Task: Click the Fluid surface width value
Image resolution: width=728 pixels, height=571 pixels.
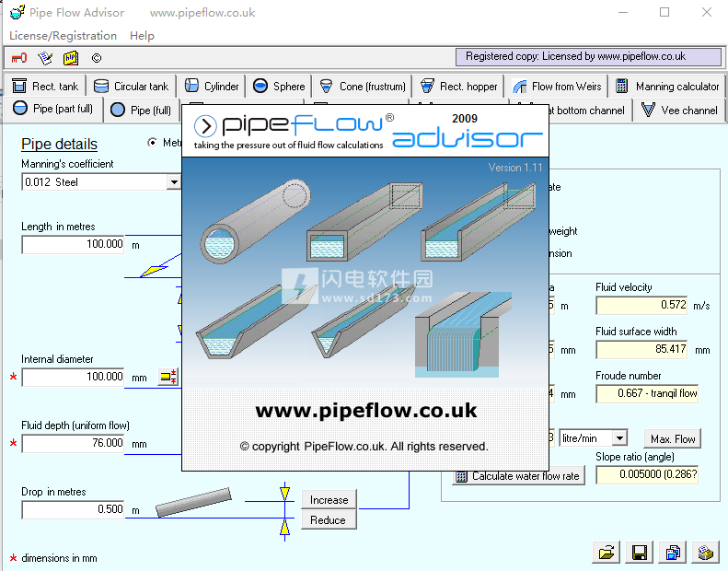Action: (641, 349)
